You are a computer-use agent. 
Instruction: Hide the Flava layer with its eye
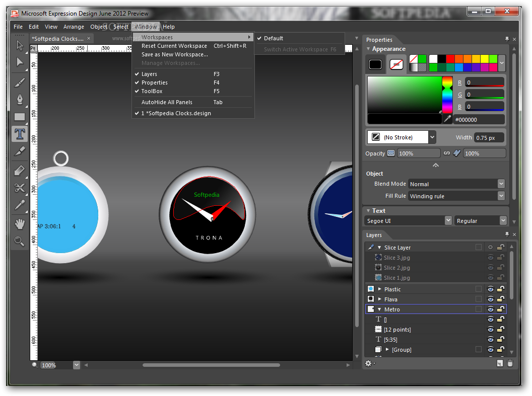coord(491,299)
